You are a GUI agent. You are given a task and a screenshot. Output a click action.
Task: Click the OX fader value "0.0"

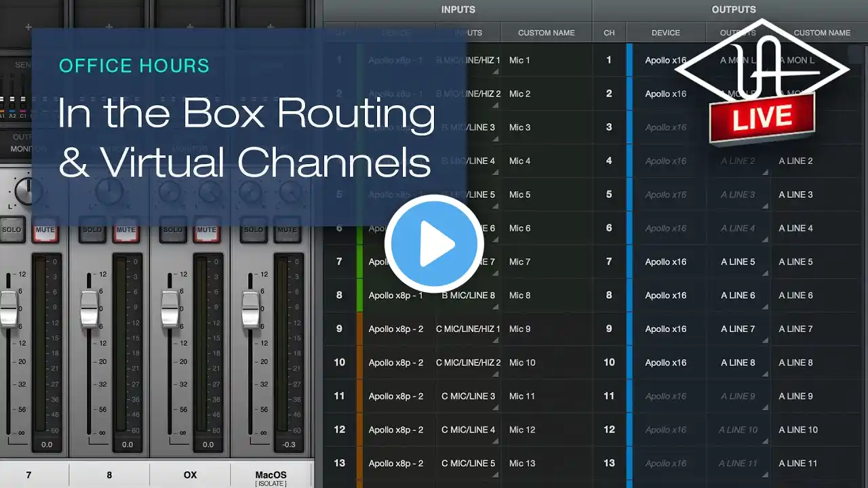(x=208, y=445)
